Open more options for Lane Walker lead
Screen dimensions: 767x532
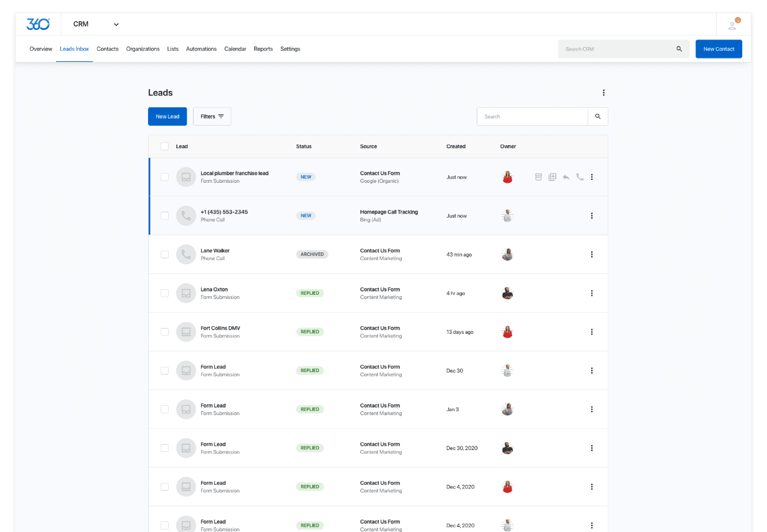pos(592,254)
